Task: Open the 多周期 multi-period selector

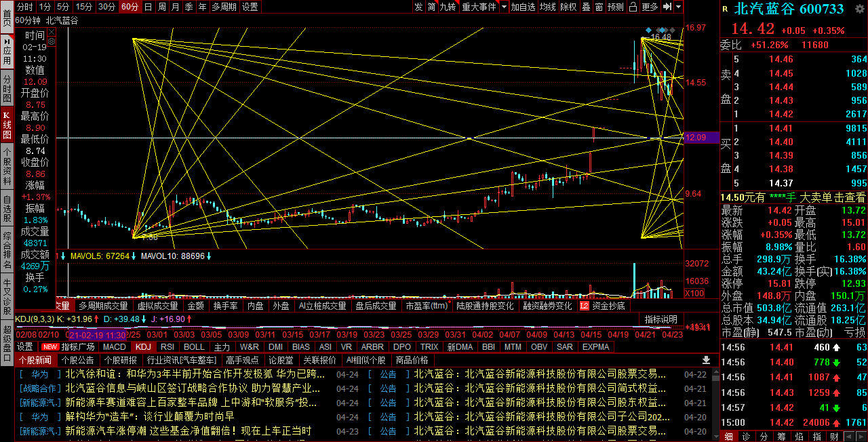Action: pyautogui.click(x=224, y=7)
